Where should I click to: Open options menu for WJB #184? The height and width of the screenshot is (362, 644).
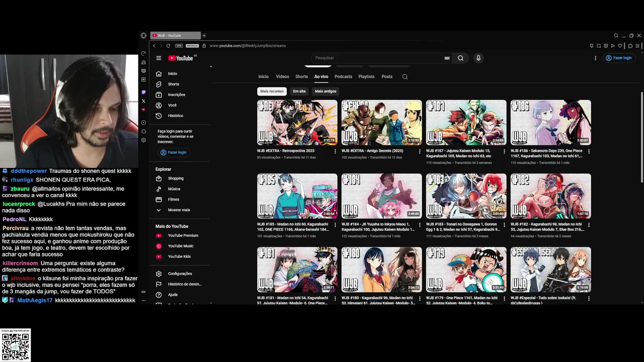coord(420,225)
